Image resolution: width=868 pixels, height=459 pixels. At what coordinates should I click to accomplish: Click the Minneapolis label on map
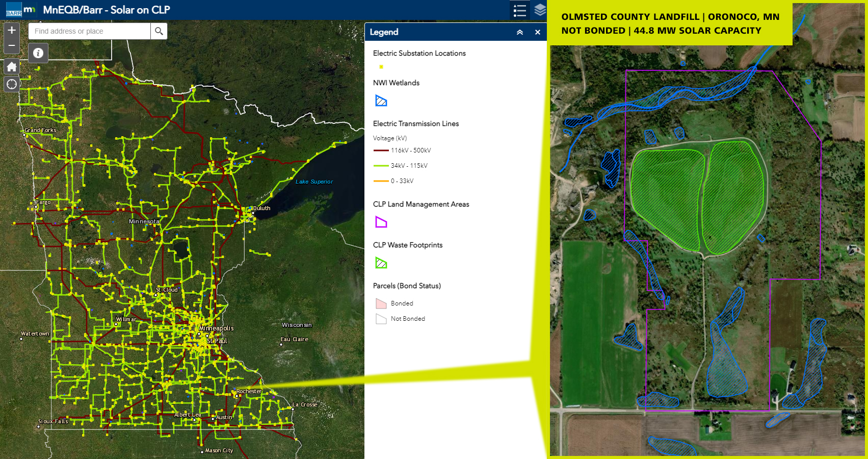coord(217,328)
